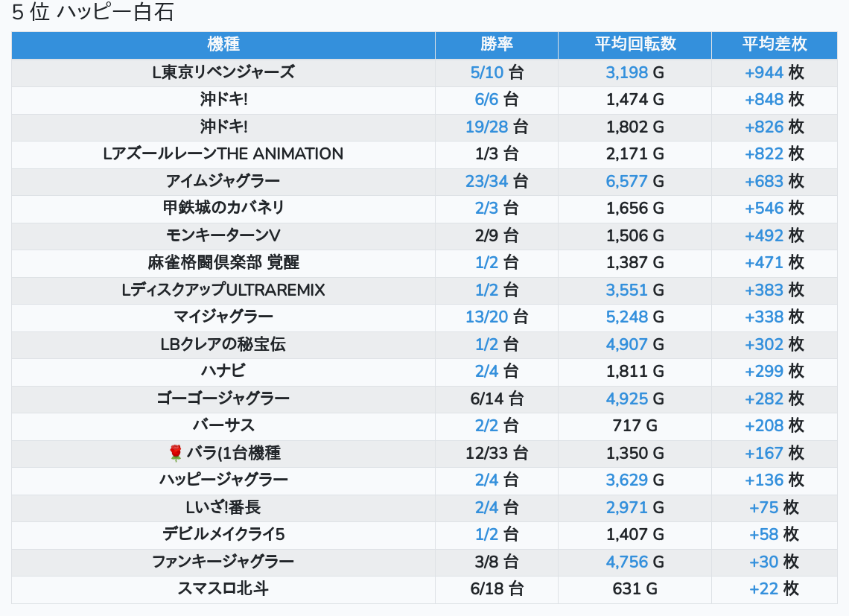Click the 19/28 win rate link

[x=486, y=127]
